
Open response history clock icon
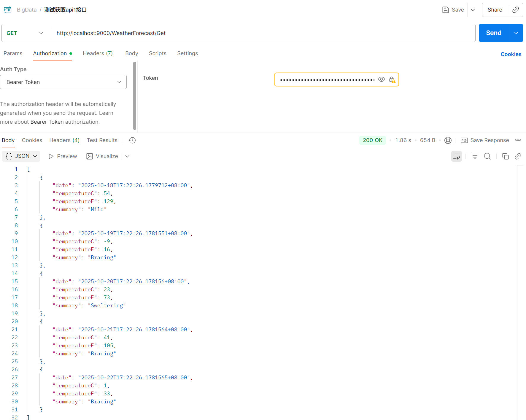coord(132,140)
